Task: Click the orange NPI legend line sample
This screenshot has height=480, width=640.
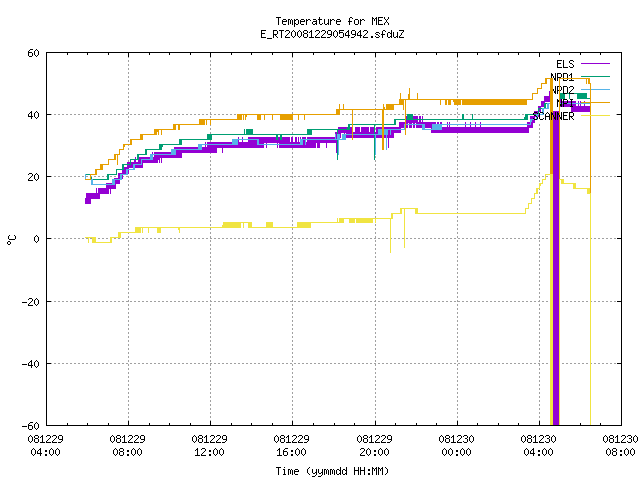Action: click(595, 102)
